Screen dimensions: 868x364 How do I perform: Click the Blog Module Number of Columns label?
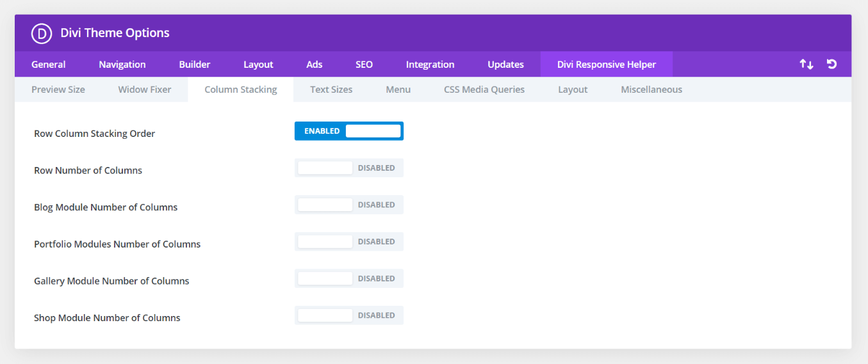[x=106, y=207]
